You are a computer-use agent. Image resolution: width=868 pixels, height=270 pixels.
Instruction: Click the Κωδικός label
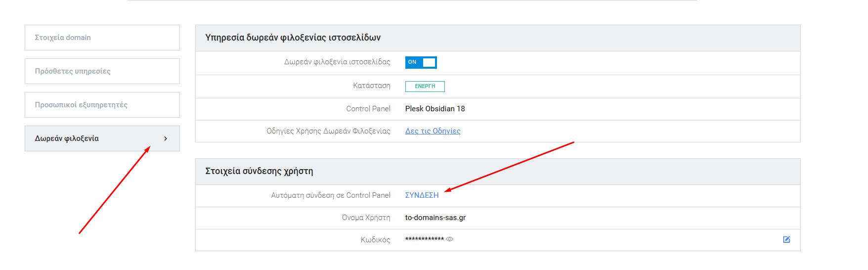coord(375,240)
